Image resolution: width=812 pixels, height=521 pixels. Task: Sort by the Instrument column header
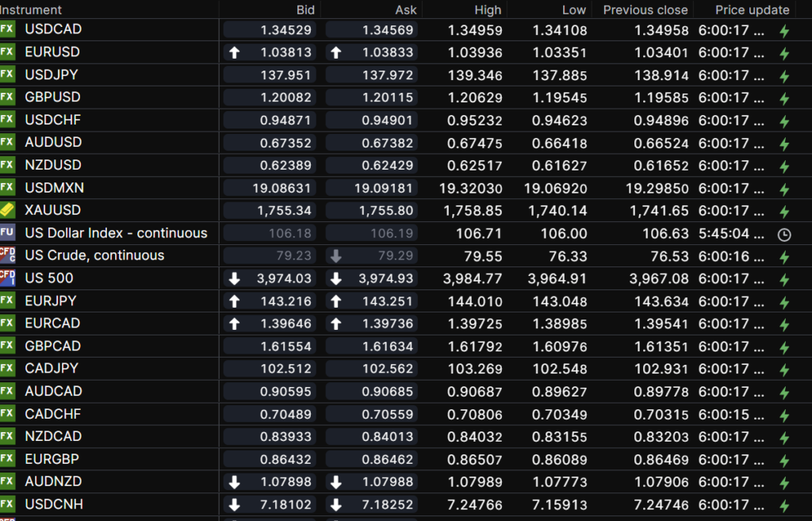tap(32, 10)
